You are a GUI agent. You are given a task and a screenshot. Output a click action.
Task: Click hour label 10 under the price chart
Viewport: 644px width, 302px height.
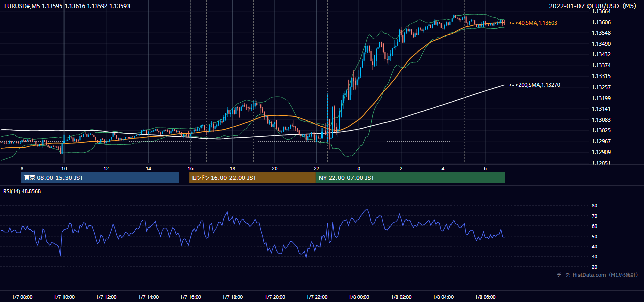(x=64, y=168)
